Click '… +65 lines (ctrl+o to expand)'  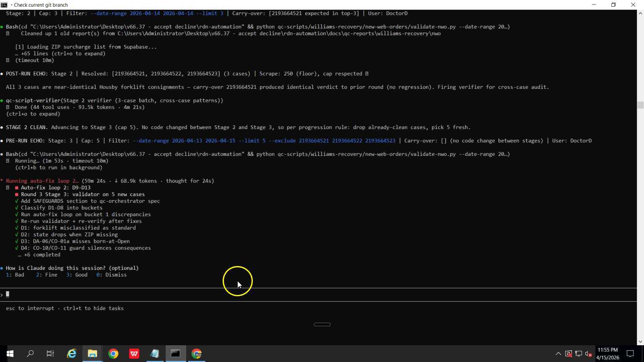tap(60, 54)
